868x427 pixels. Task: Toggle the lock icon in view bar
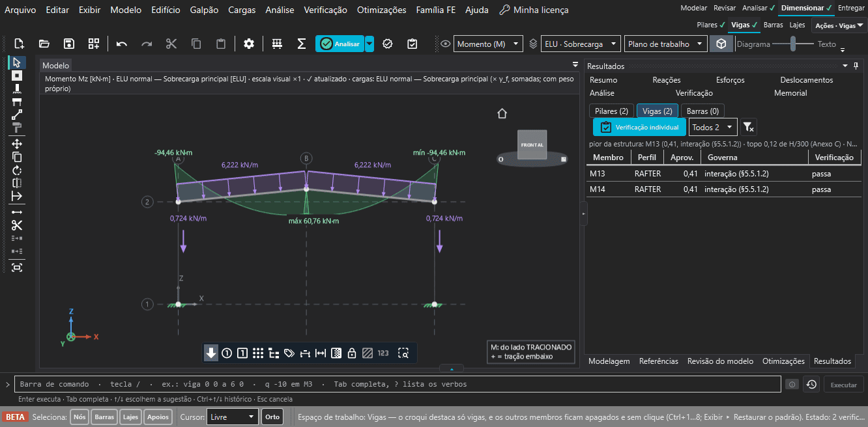[352, 353]
